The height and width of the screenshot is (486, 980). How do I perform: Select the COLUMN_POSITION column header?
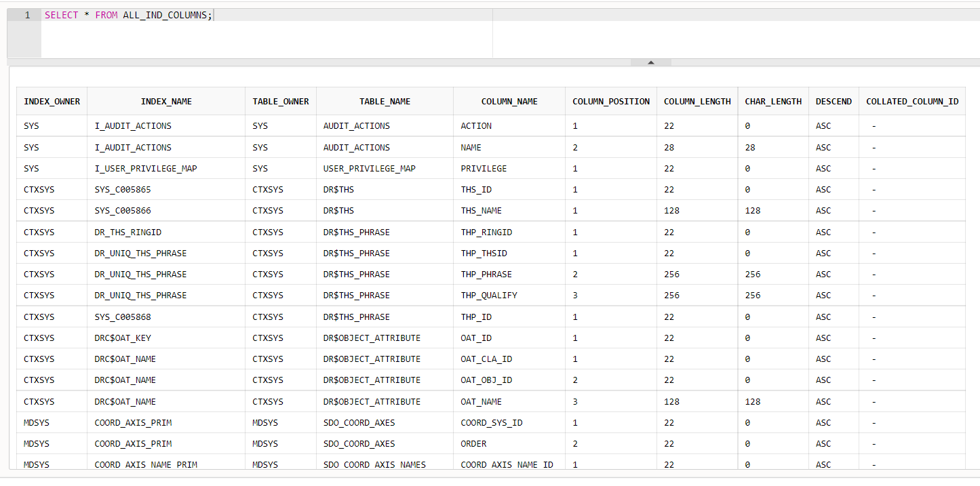[611, 102]
